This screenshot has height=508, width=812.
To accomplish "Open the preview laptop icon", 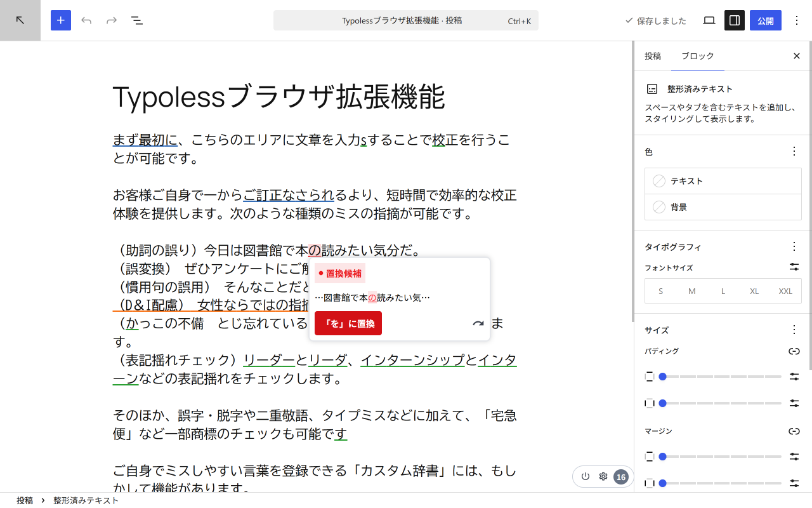I will pyautogui.click(x=709, y=20).
